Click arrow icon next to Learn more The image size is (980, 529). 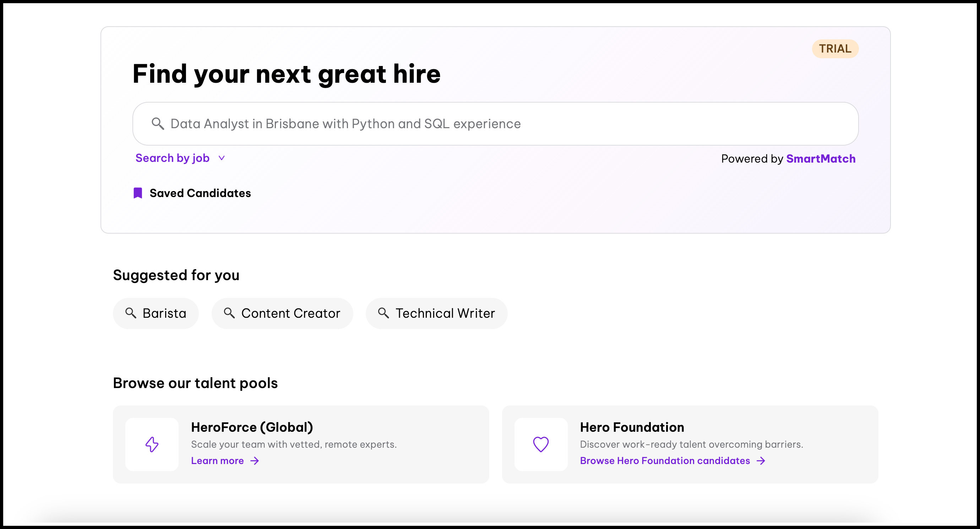click(x=255, y=461)
